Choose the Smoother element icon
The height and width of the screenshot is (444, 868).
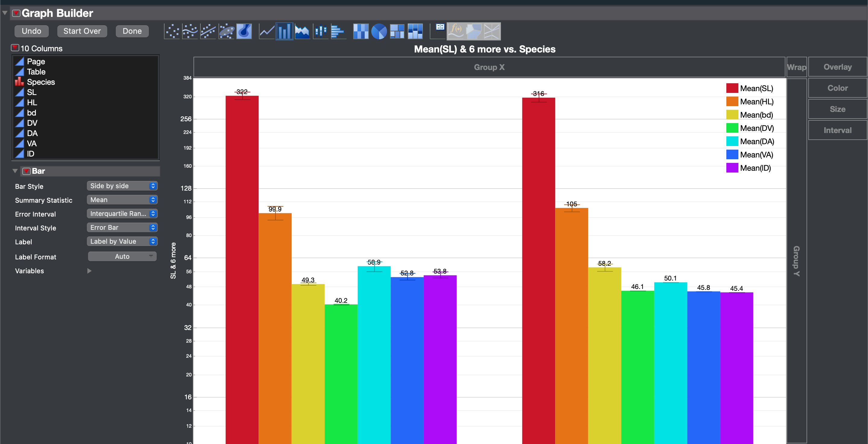[190, 31]
